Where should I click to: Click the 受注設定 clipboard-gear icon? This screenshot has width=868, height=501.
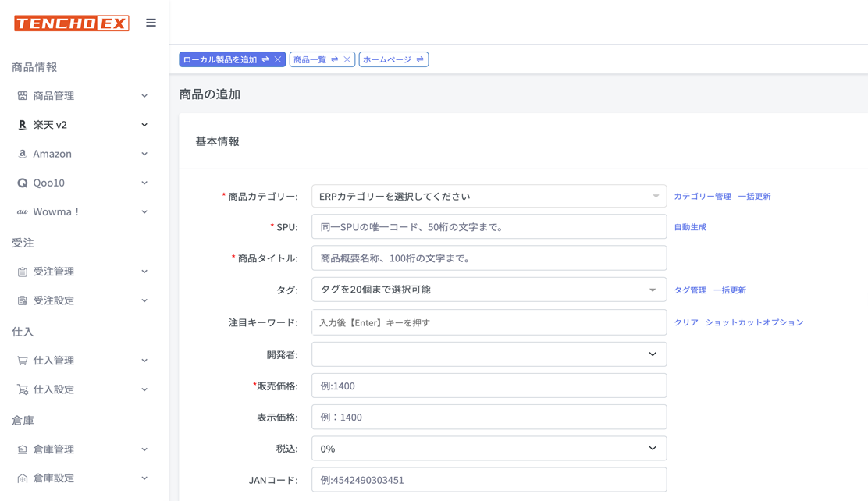click(x=22, y=300)
